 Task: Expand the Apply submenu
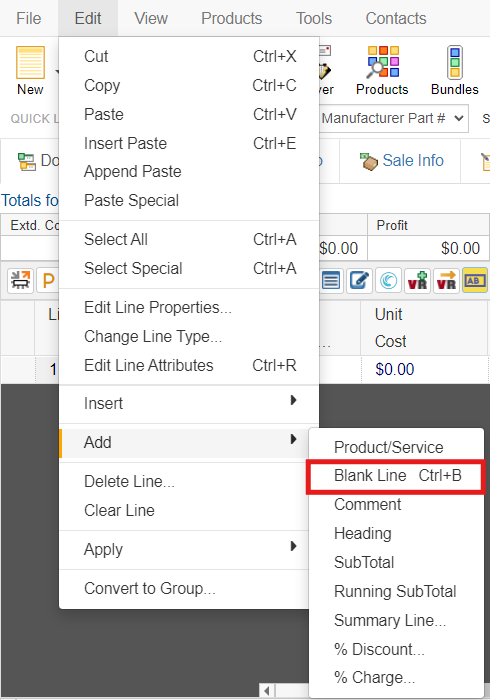[184, 550]
